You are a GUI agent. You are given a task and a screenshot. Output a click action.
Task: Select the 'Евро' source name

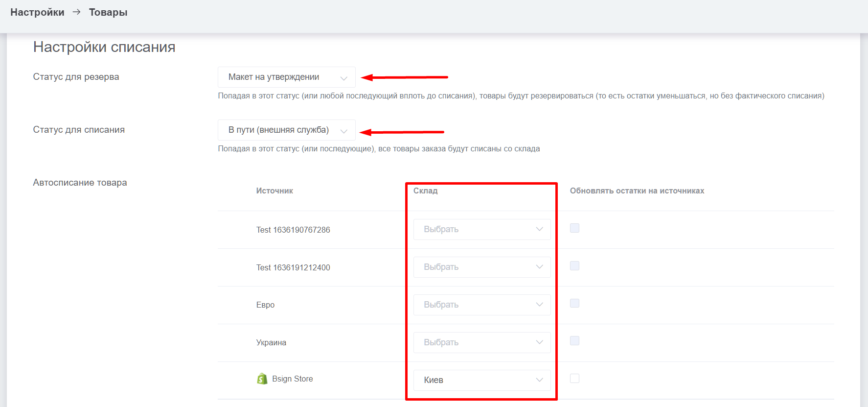coord(265,305)
